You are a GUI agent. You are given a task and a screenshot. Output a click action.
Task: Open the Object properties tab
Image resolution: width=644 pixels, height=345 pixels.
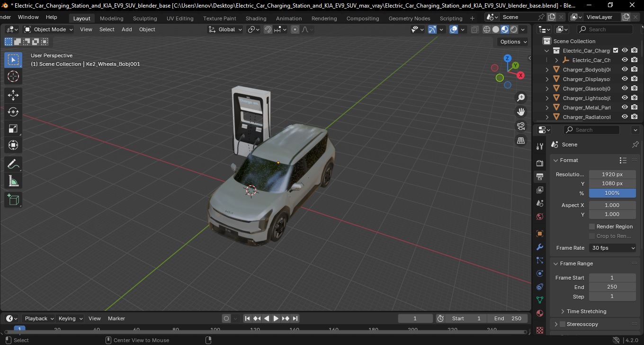[540, 234]
